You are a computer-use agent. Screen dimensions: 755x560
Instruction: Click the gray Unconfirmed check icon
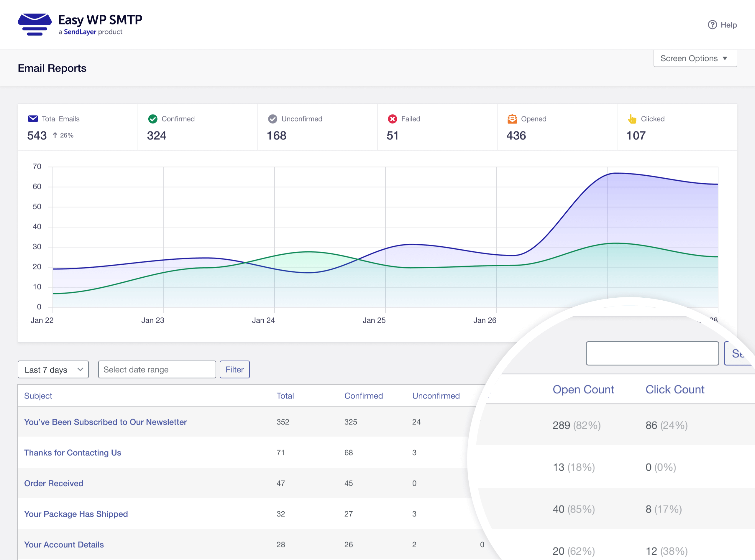[272, 119]
